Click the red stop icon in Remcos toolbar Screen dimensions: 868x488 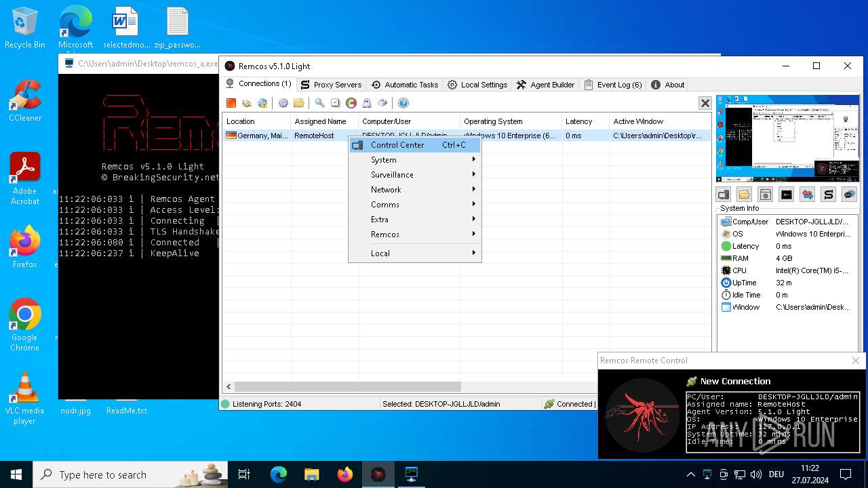click(x=231, y=103)
